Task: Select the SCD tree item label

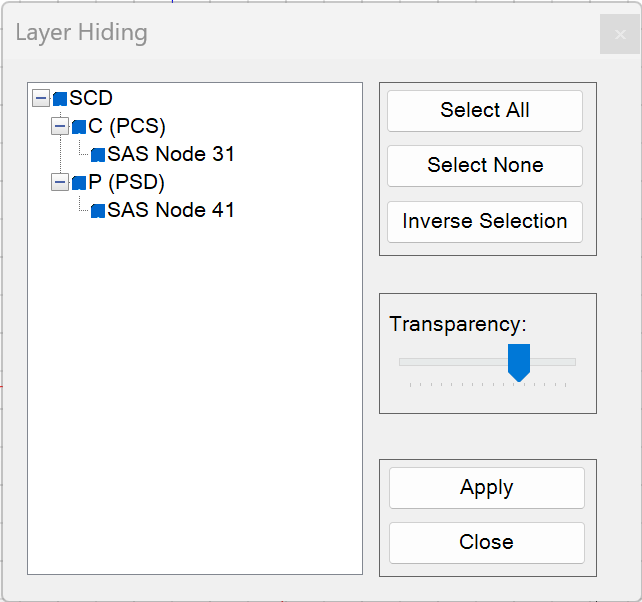Action: pos(91,98)
